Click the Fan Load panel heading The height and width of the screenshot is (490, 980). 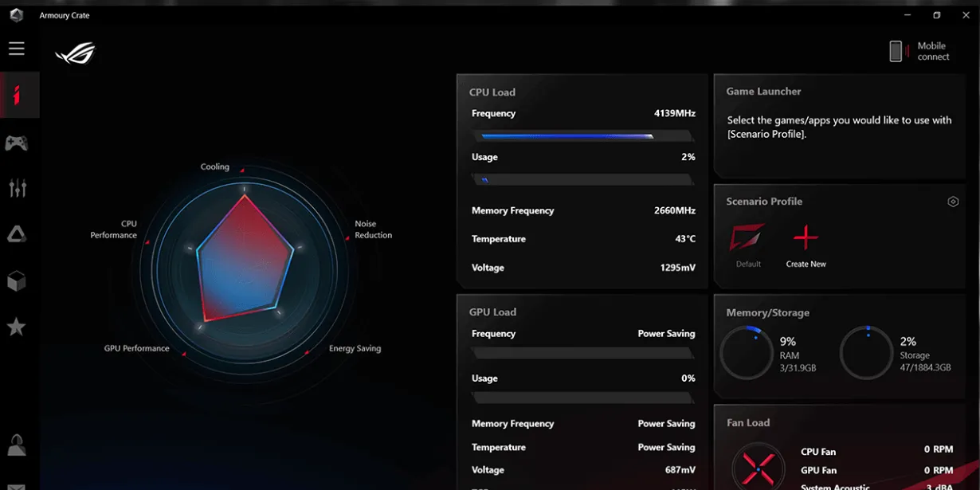(x=748, y=423)
